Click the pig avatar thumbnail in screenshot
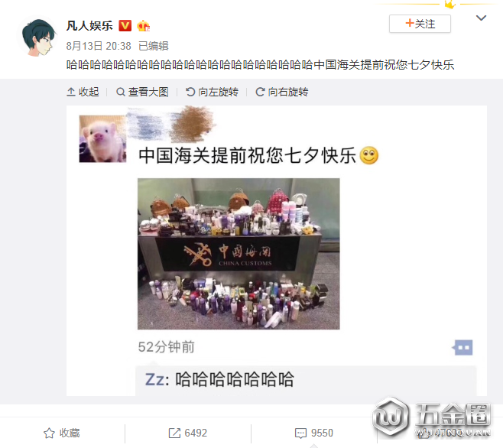503x448 pixels. [102, 138]
